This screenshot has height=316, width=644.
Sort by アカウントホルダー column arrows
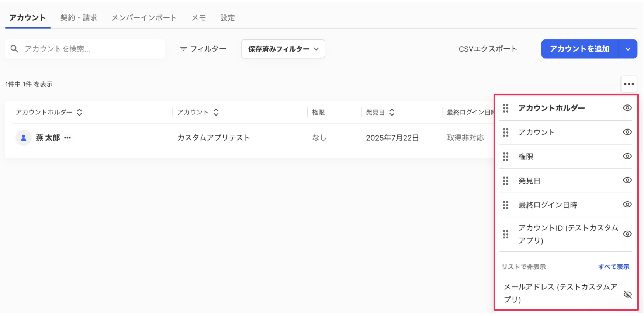click(79, 112)
